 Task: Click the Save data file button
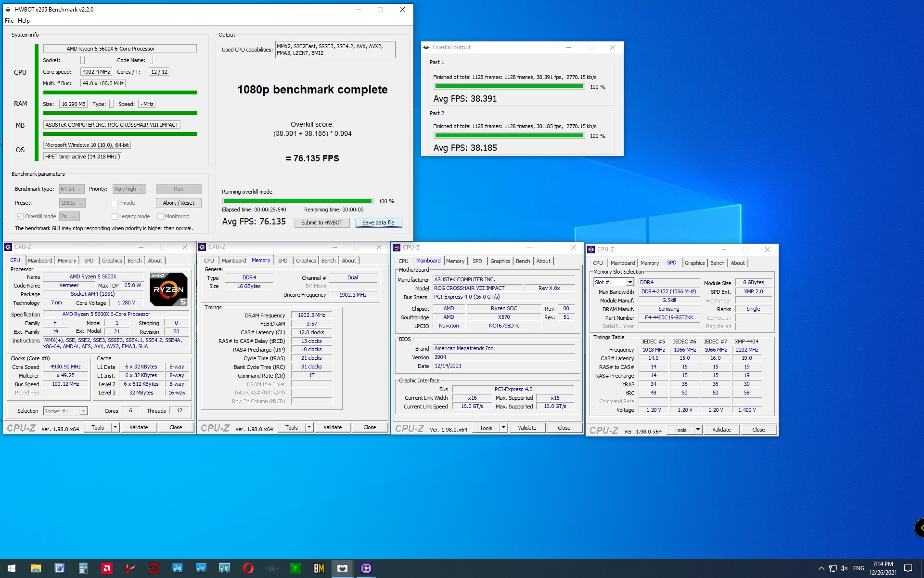(x=378, y=223)
